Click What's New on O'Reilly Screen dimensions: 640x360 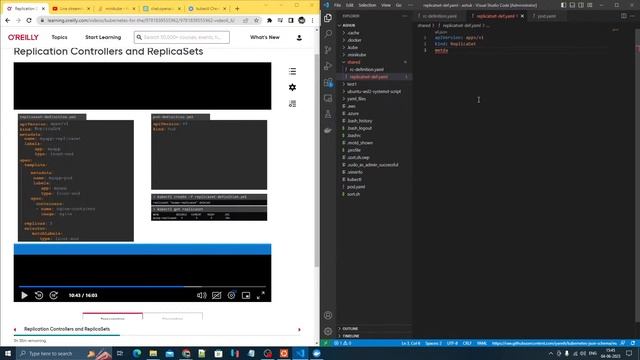[264, 37]
